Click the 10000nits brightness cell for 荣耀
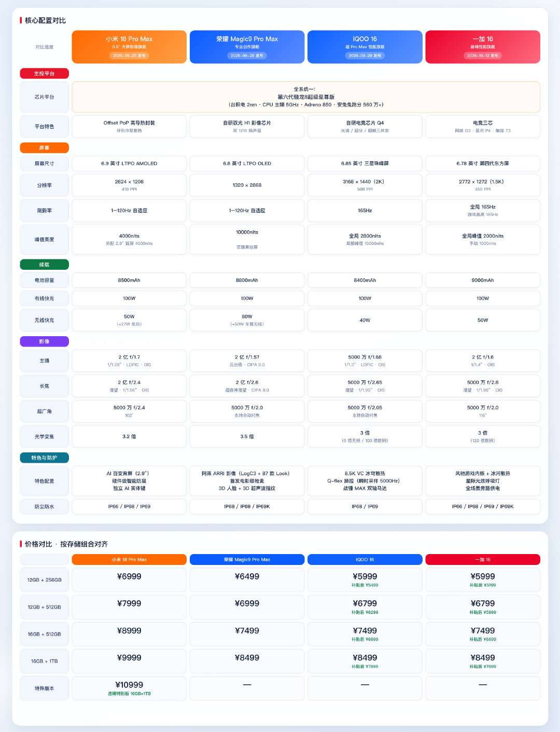This screenshot has height=732, width=560. point(247,240)
